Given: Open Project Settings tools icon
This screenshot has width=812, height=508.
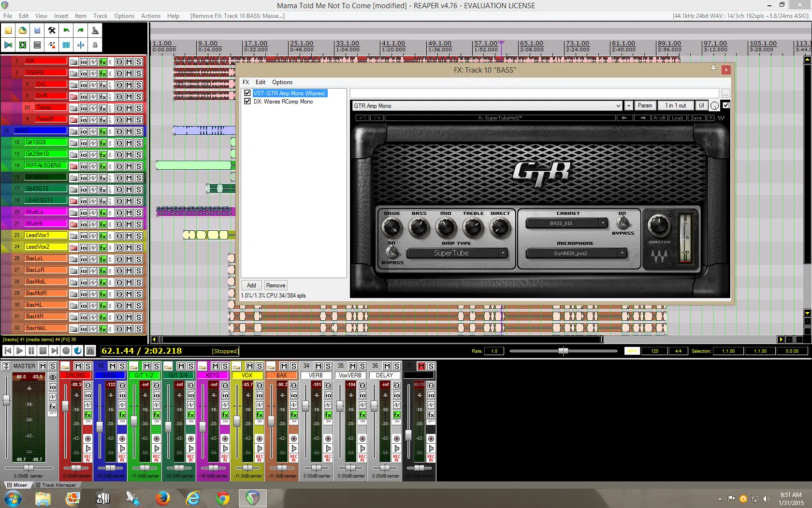Looking at the screenshot, I should (52, 30).
